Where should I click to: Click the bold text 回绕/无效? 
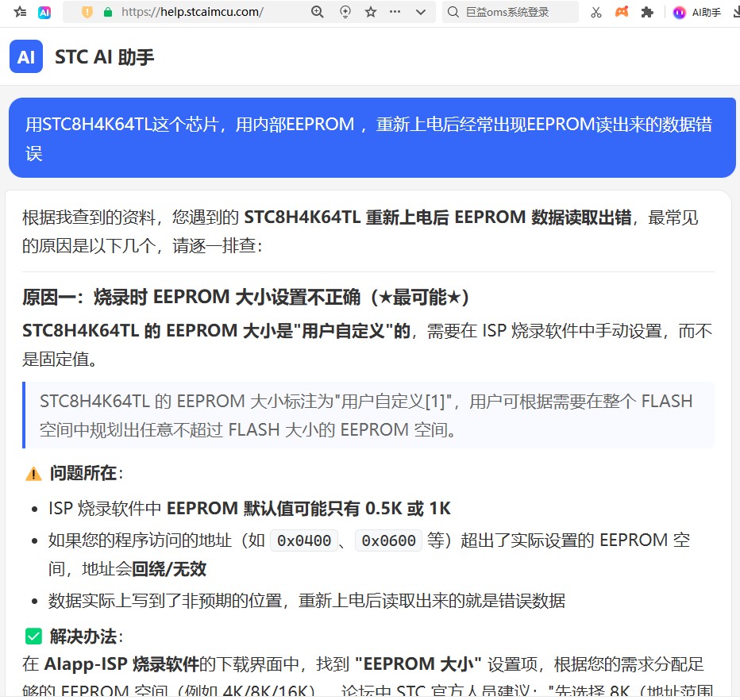click(x=169, y=569)
